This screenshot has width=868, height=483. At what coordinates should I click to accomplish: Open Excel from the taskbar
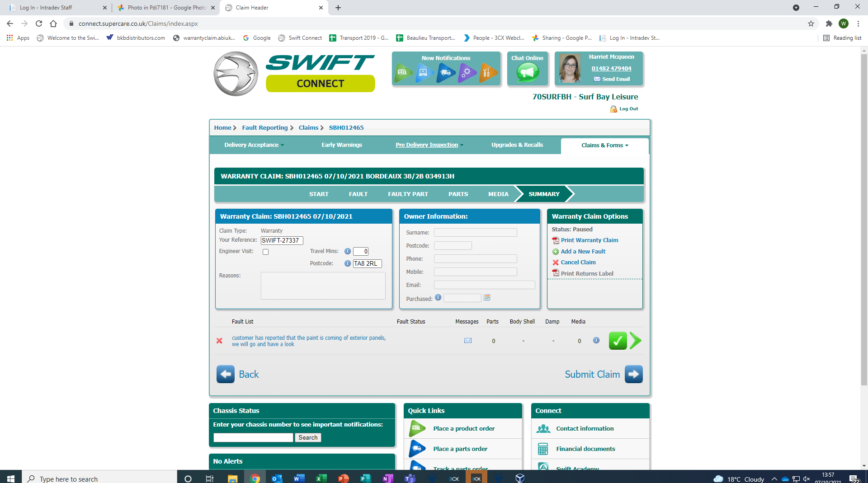[321, 478]
